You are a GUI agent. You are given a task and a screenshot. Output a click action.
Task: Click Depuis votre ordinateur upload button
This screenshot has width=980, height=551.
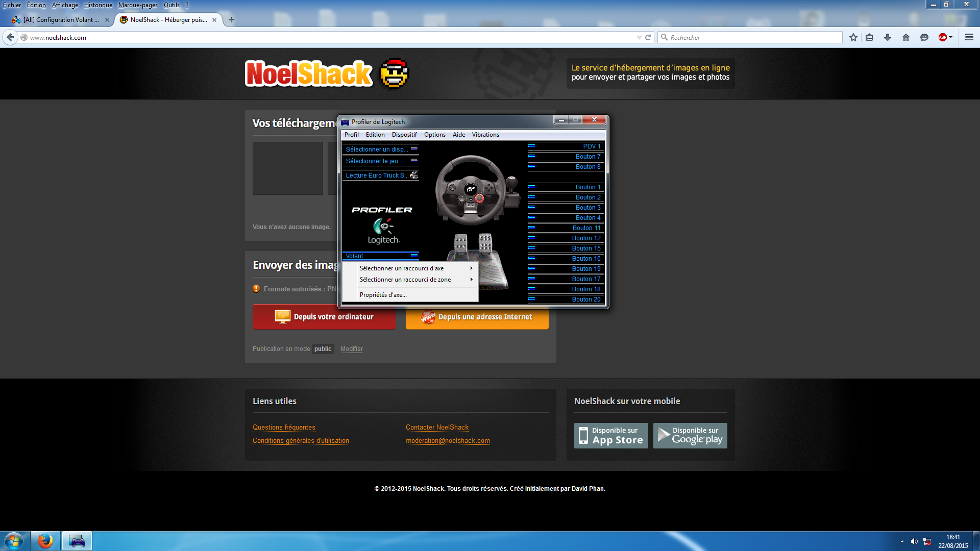324,317
